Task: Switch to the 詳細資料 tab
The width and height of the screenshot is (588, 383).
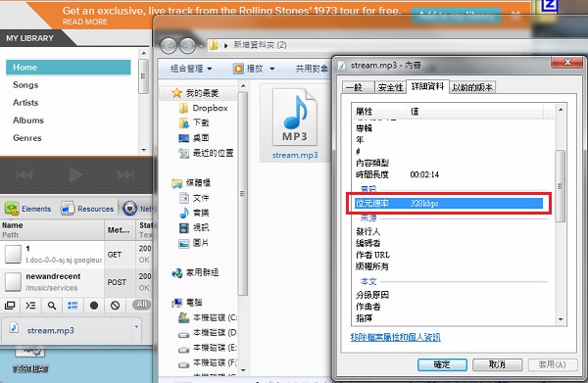Action: click(x=427, y=86)
